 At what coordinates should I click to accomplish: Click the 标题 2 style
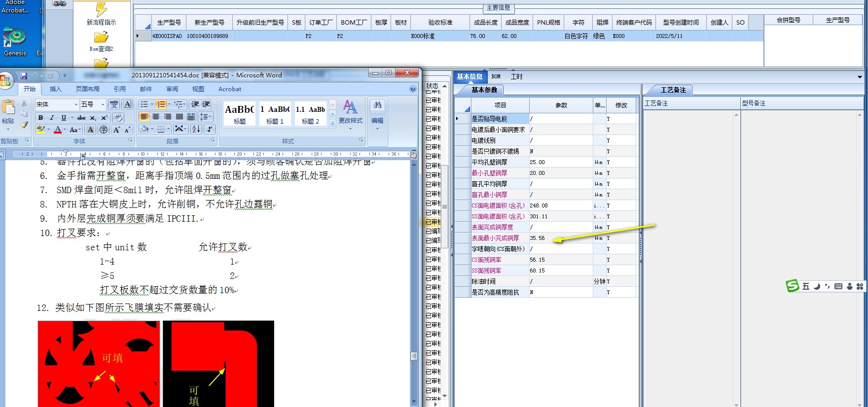310,114
